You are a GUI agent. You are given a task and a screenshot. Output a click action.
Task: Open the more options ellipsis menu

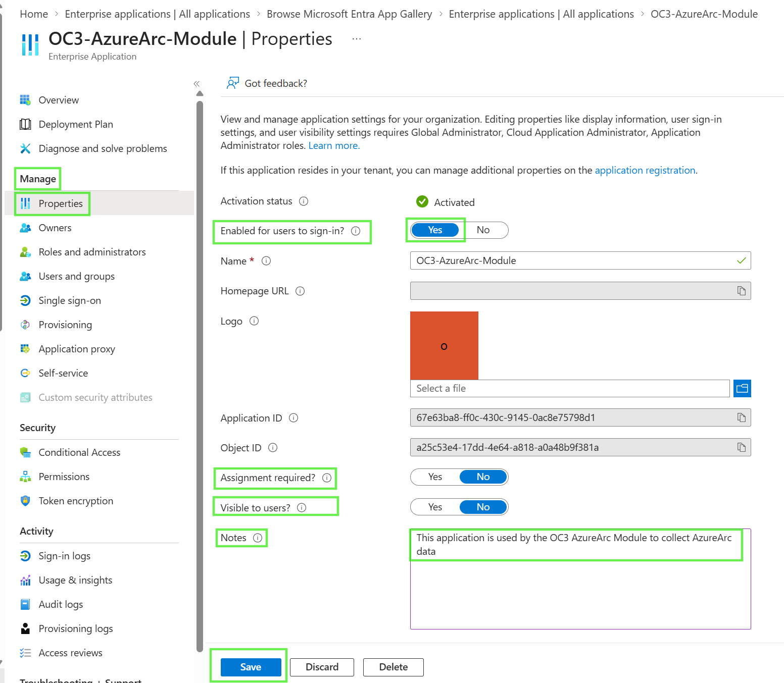(357, 39)
